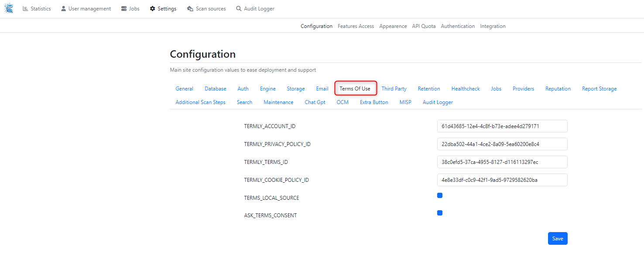Go to the Authentication settings page

pos(458,26)
